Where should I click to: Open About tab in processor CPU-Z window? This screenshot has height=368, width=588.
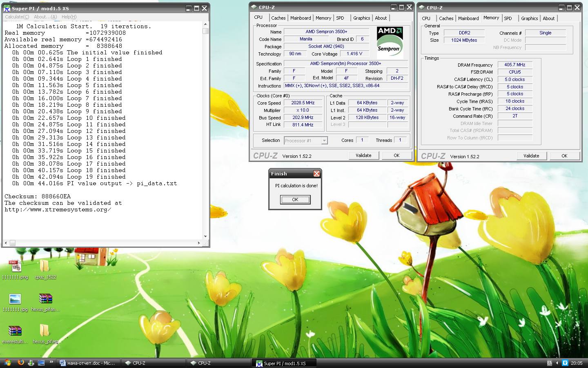coord(381,18)
